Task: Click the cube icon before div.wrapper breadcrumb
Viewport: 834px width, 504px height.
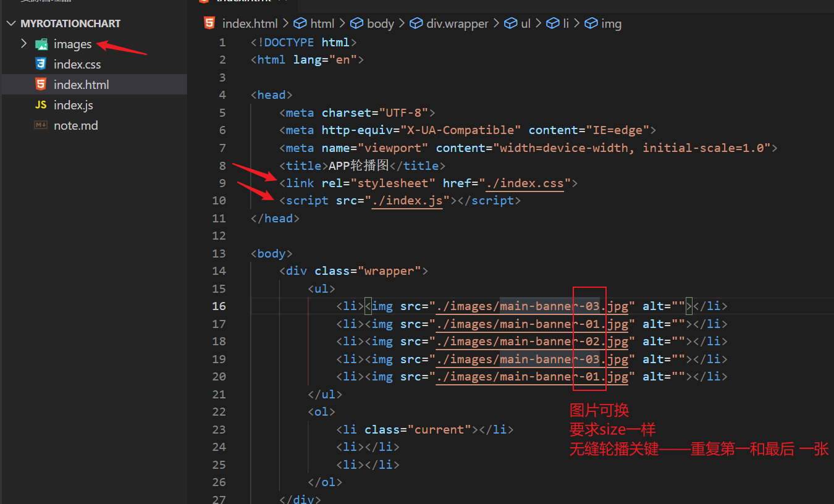Action: click(x=416, y=23)
